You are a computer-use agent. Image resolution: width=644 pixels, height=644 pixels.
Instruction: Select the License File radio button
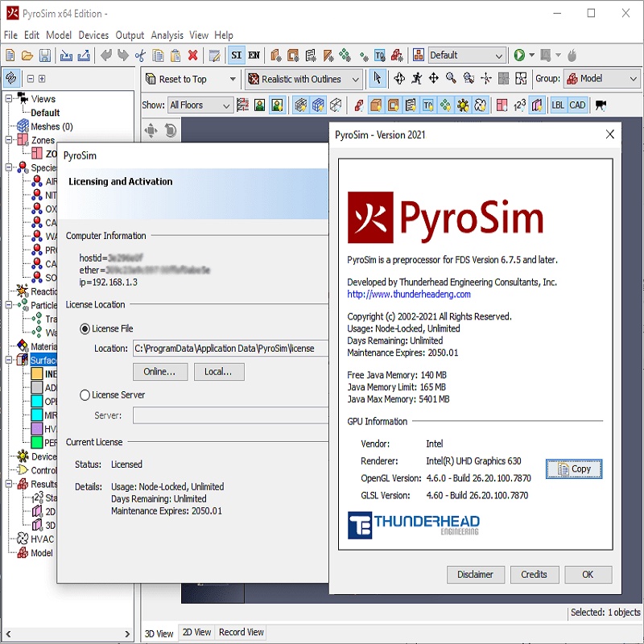coord(85,329)
